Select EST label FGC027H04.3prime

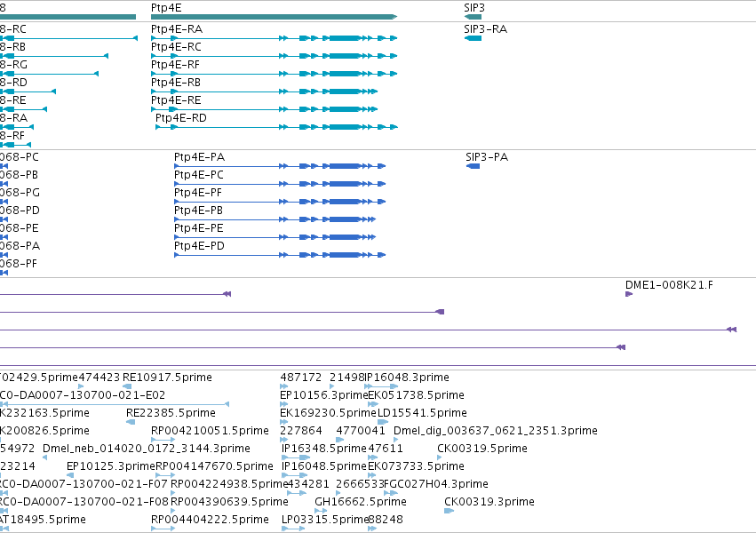tap(436, 484)
